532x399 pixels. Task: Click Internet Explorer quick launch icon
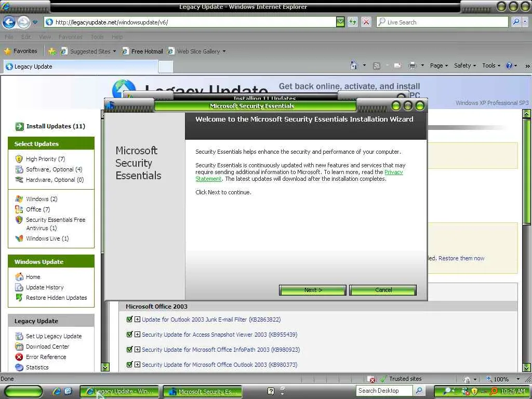[x=57, y=391]
